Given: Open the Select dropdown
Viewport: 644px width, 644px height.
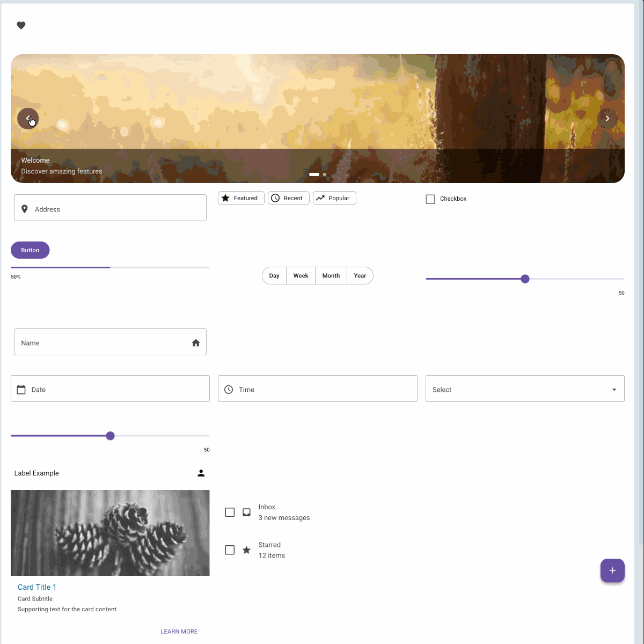Looking at the screenshot, I should coord(524,389).
